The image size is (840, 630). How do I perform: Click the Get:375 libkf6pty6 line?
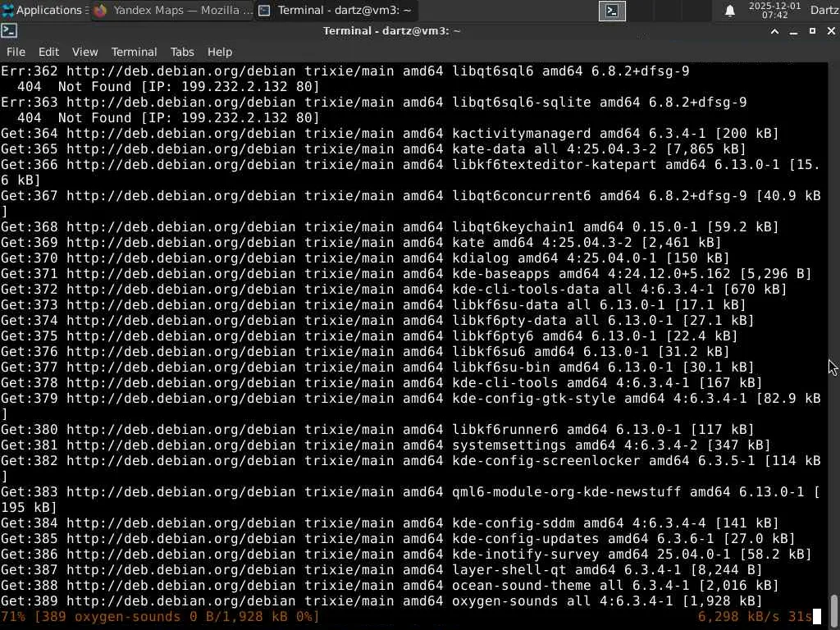point(369,336)
